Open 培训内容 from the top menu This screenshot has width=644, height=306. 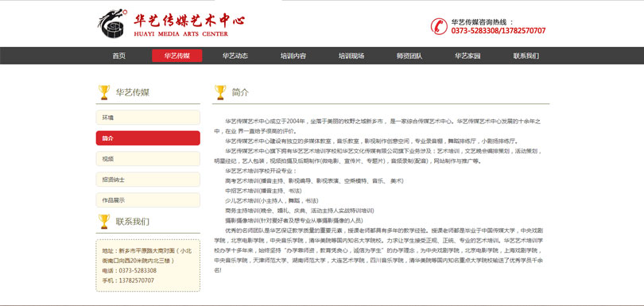pos(293,56)
